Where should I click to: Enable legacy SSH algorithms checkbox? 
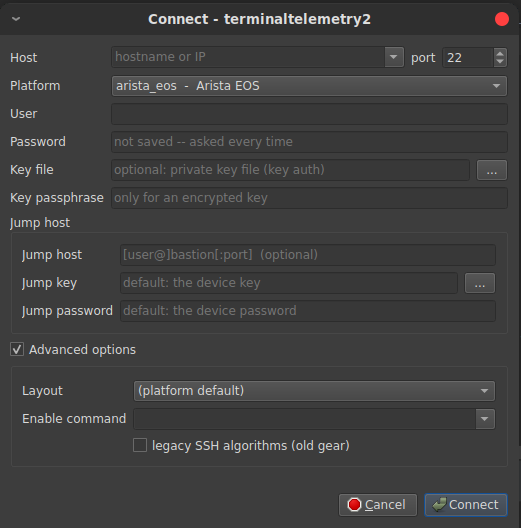click(x=140, y=445)
